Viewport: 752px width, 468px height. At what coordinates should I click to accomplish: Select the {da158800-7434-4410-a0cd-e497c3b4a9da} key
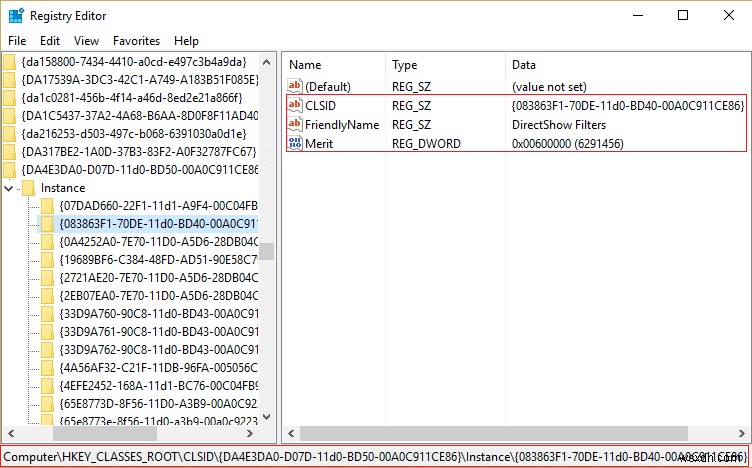click(134, 62)
